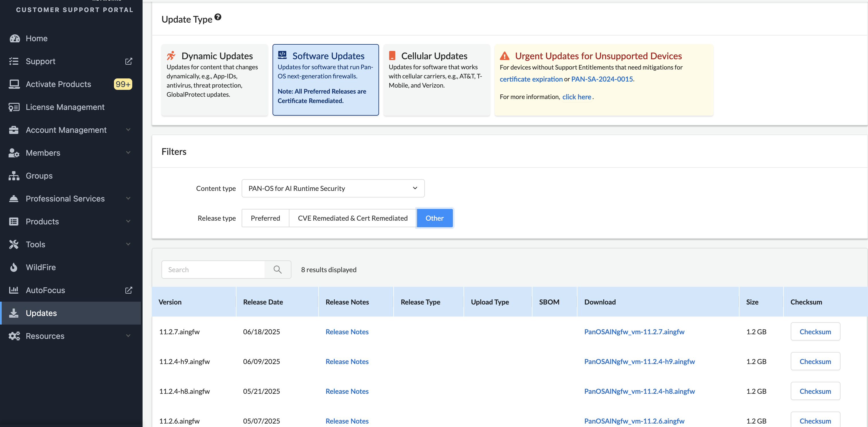Click into the Search input field

pos(213,269)
